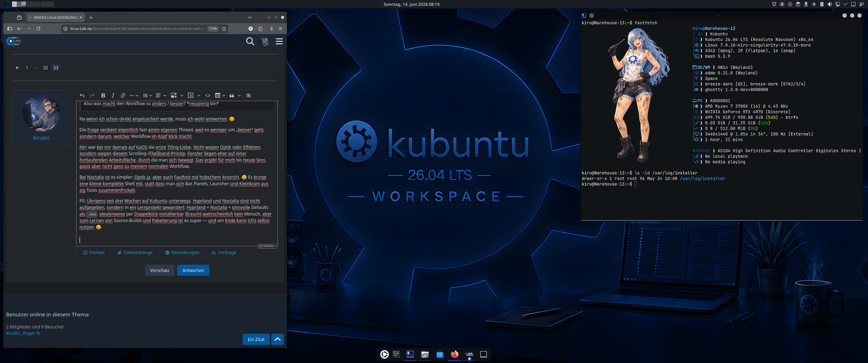Expand the alignment dropdown arrow
The height and width of the screenshot is (363, 868).
point(165,95)
